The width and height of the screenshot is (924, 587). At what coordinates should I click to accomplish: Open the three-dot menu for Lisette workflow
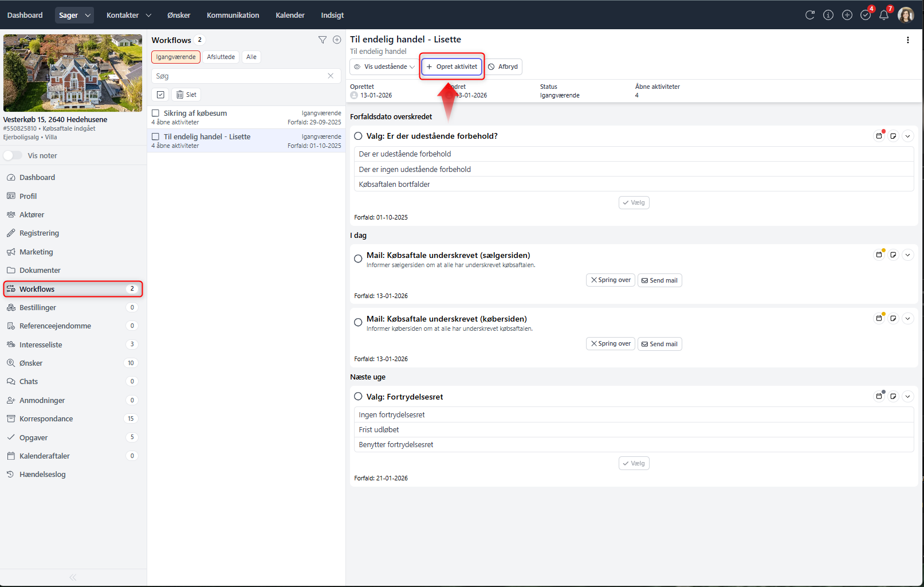tap(907, 40)
